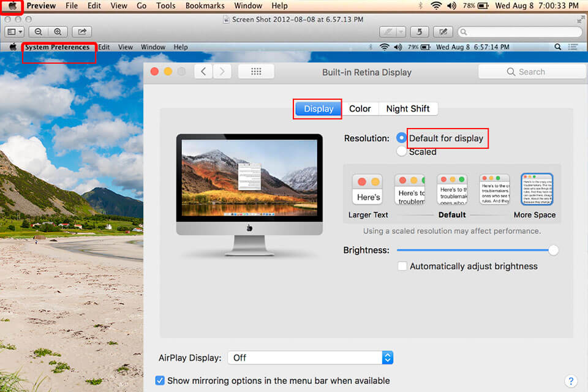Image resolution: width=588 pixels, height=392 pixels.
Task: Click the iMac display preview image
Action: coord(249,195)
